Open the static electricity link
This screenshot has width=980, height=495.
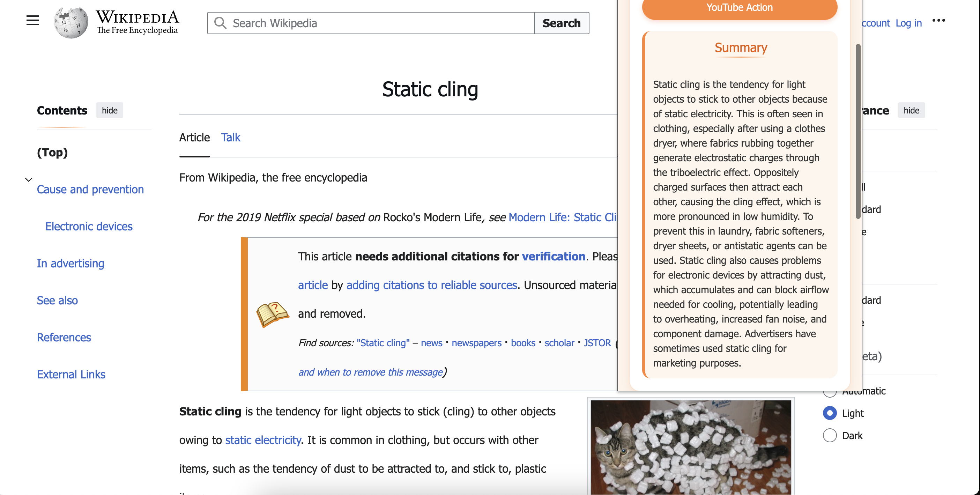(x=263, y=440)
